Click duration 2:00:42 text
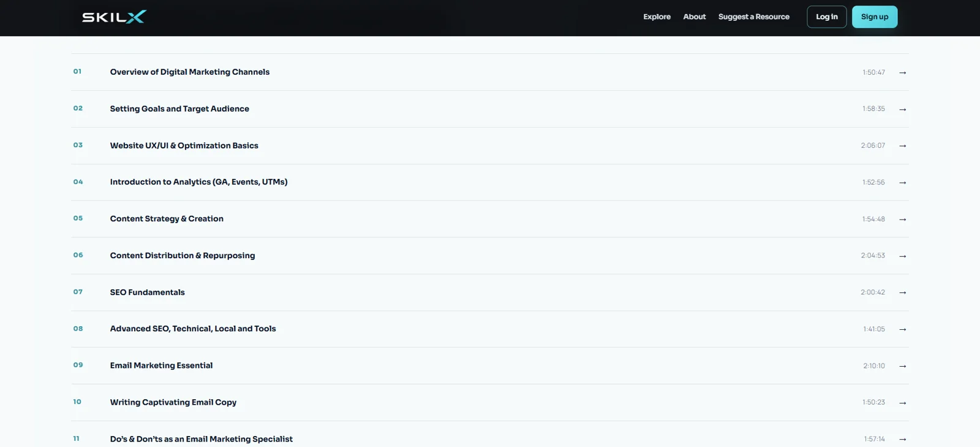Image resolution: width=980 pixels, height=447 pixels. click(x=873, y=292)
